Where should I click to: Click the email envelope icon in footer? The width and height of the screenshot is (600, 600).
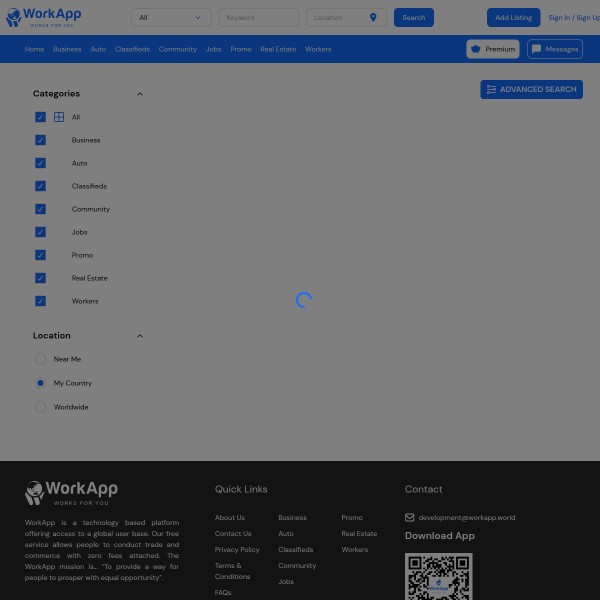pos(409,517)
